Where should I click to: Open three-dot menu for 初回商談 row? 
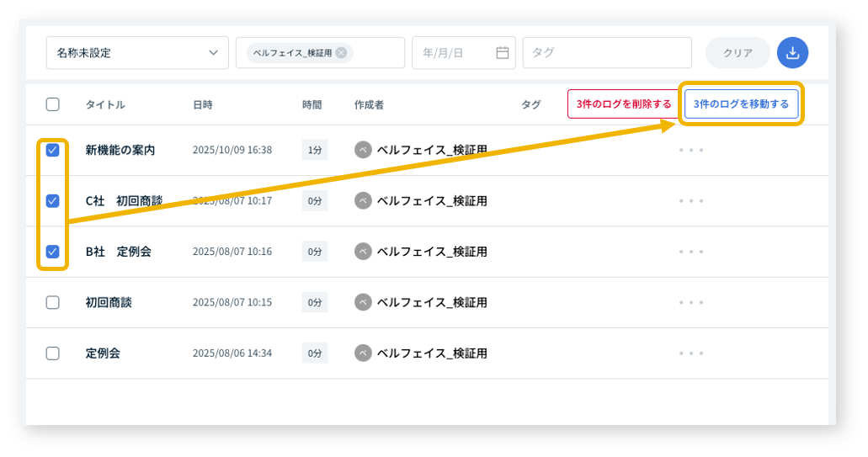690,302
